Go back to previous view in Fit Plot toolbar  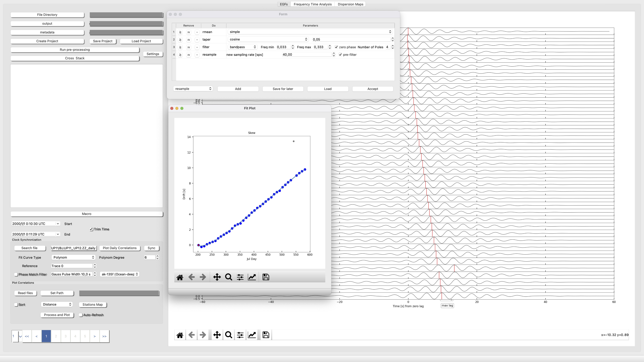[192, 277]
